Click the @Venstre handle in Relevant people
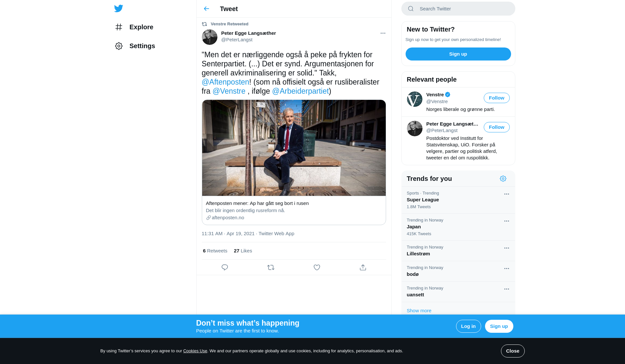This screenshot has width=625, height=364. tap(437, 101)
